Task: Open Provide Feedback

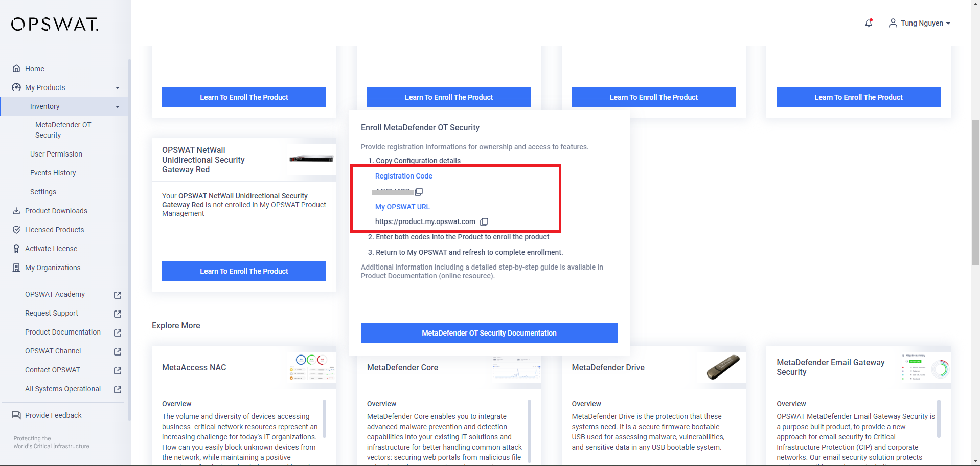Action: [53, 415]
